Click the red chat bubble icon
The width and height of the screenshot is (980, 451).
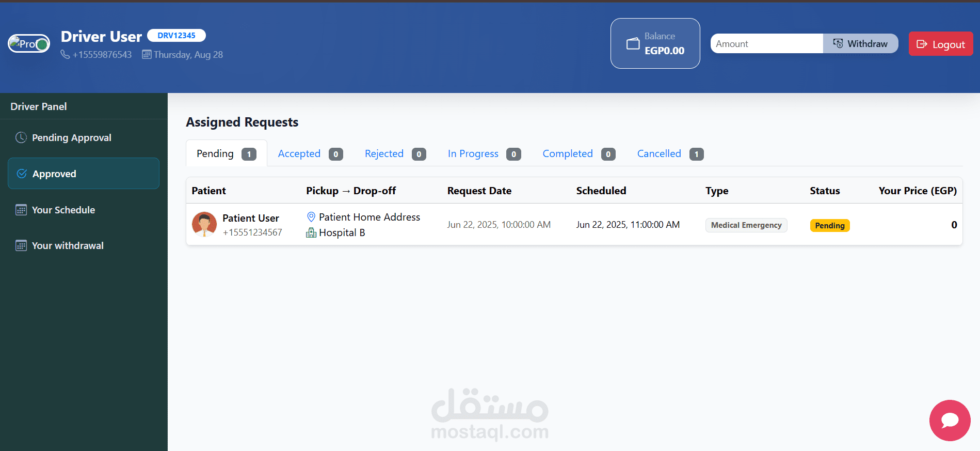pyautogui.click(x=950, y=421)
